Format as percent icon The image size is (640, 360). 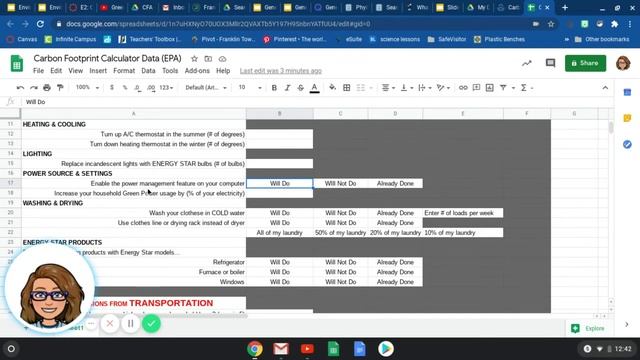[125, 88]
